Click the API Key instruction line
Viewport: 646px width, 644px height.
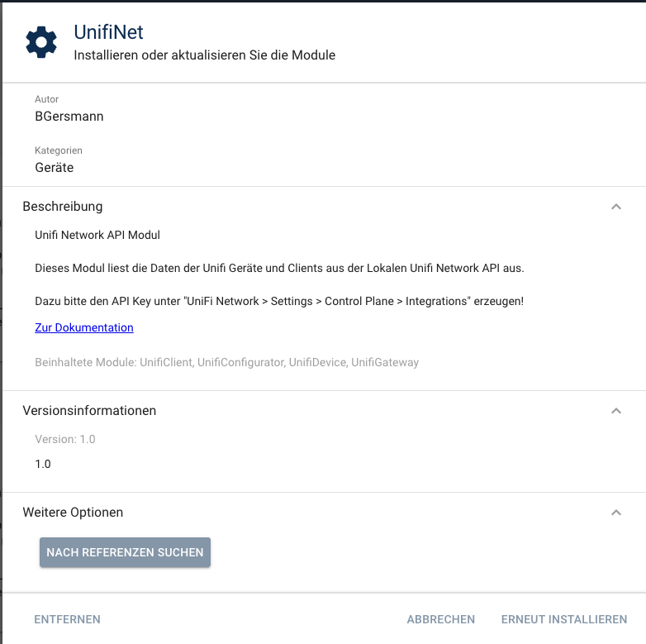pyautogui.click(x=279, y=302)
